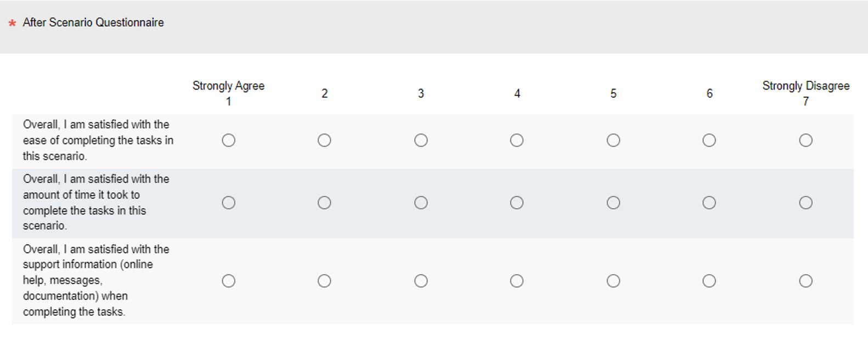Image resolution: width=868 pixels, height=345 pixels.
Task: Select Strongly Agree 1 for amount of time
Action: (228, 203)
